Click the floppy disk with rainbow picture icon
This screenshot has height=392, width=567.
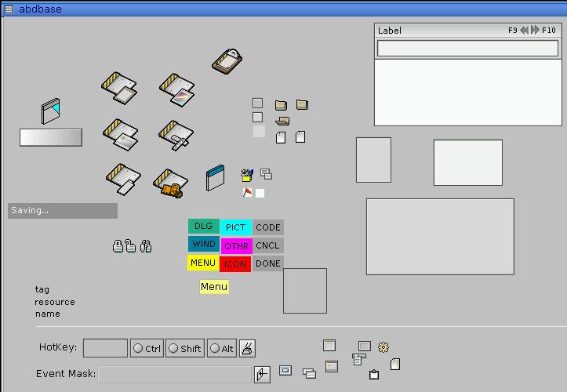coord(177,90)
